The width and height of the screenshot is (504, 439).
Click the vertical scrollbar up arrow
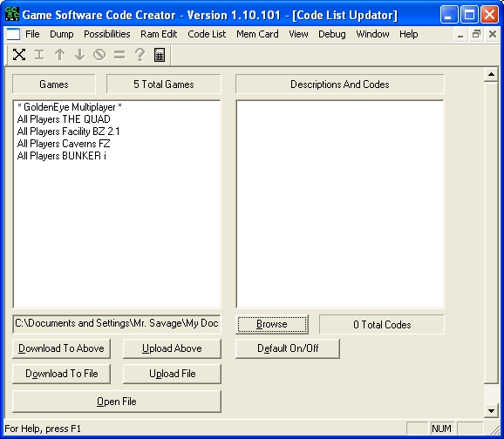pos(491,75)
